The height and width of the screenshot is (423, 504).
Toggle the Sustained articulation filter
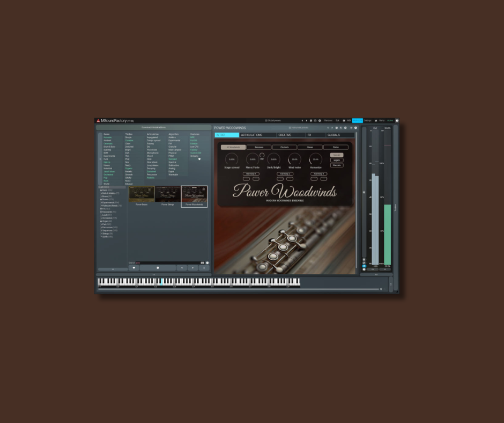pyautogui.click(x=151, y=172)
